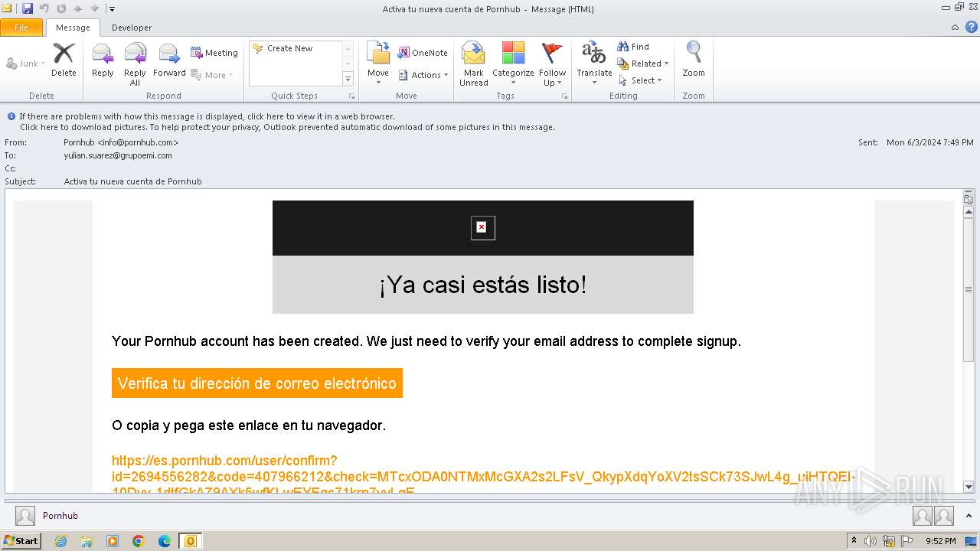The width and height of the screenshot is (980, 551).
Task: Open Internet Explorer from taskbar
Action: coord(60,541)
